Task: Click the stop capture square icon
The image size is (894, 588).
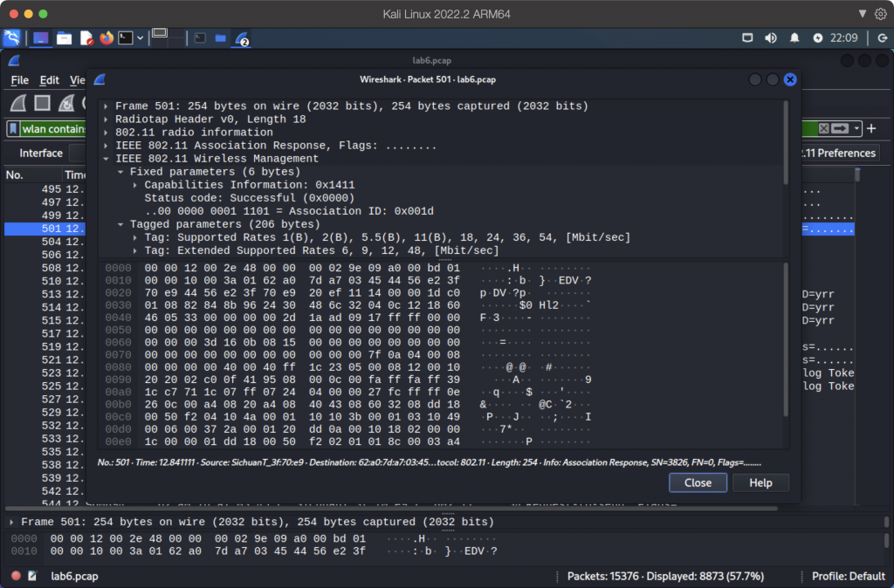Action: point(42,103)
